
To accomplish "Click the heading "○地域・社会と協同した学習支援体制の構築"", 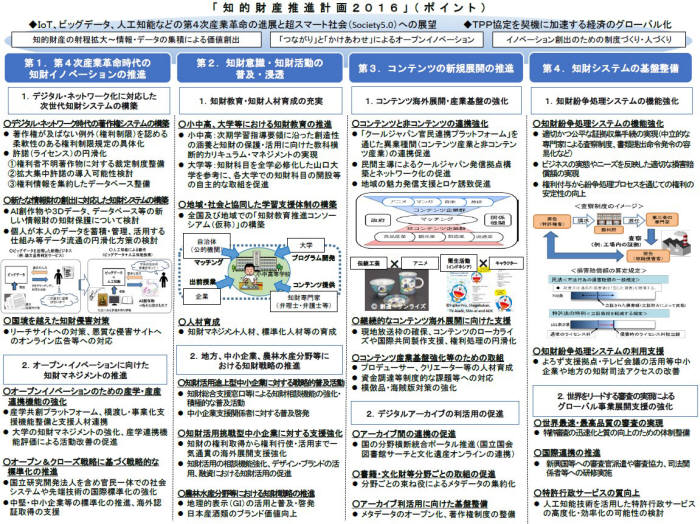I will tap(258, 204).
